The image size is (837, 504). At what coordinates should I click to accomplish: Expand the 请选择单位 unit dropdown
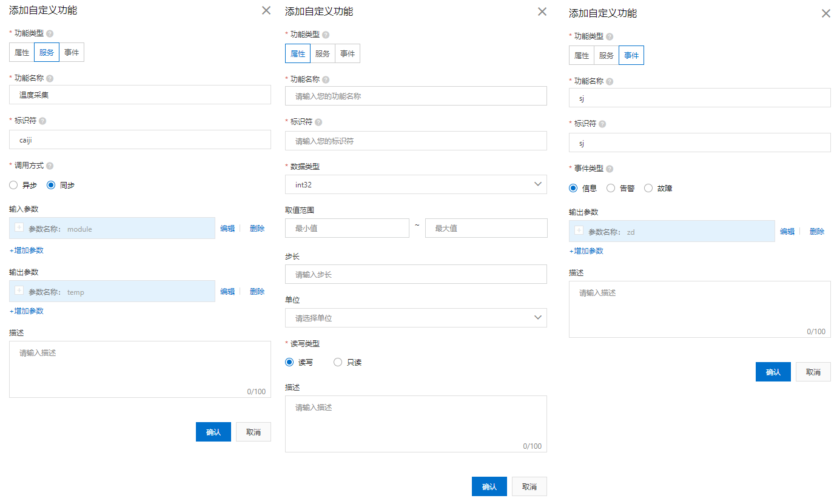pyautogui.click(x=415, y=318)
